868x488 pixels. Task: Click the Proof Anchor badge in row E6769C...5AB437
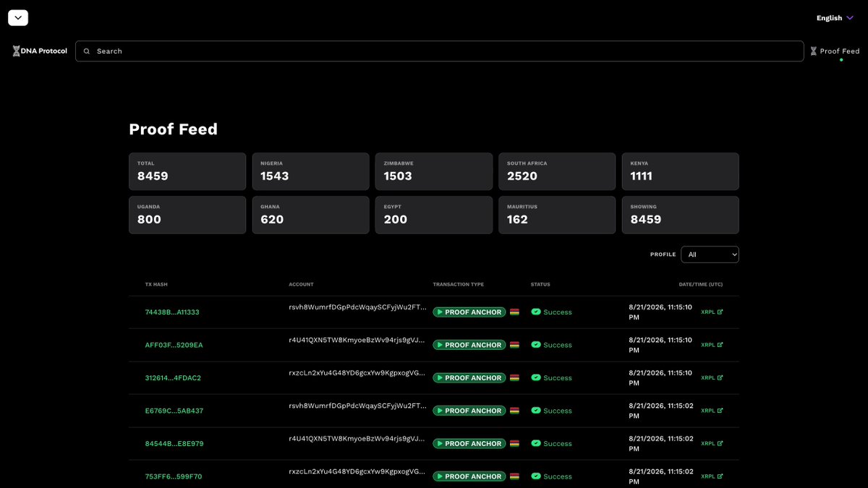(x=469, y=411)
